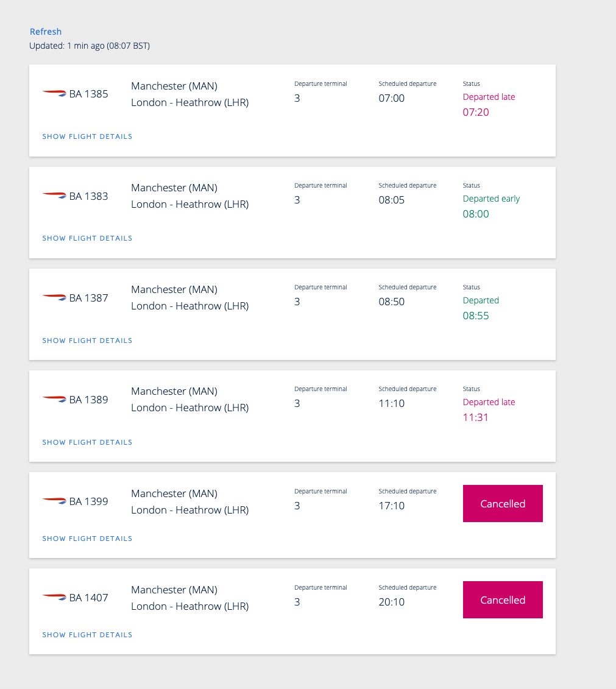
Task: Show flight details for BA 1399
Action: click(88, 539)
